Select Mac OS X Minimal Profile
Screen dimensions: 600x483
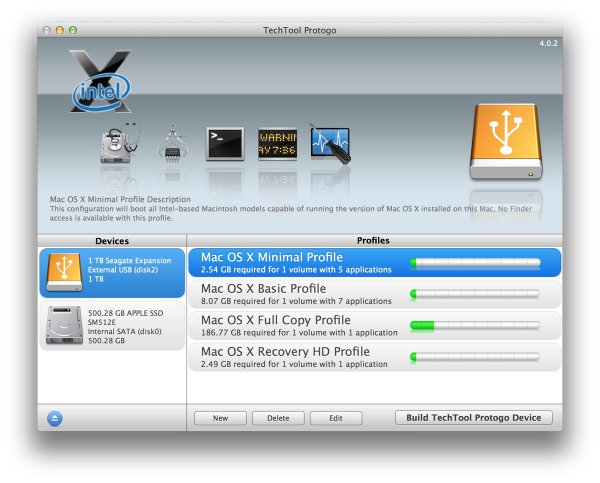(x=375, y=263)
